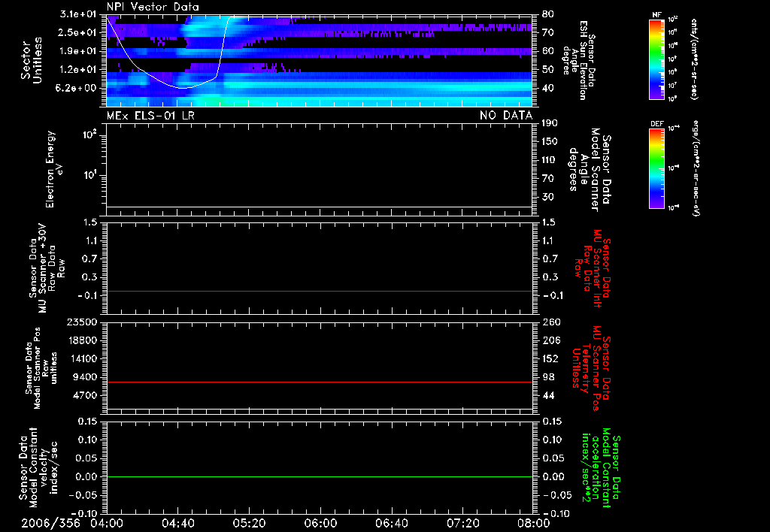This screenshot has width=770, height=532.
Task: Select the 06:40 time axis label
Action: point(391,523)
